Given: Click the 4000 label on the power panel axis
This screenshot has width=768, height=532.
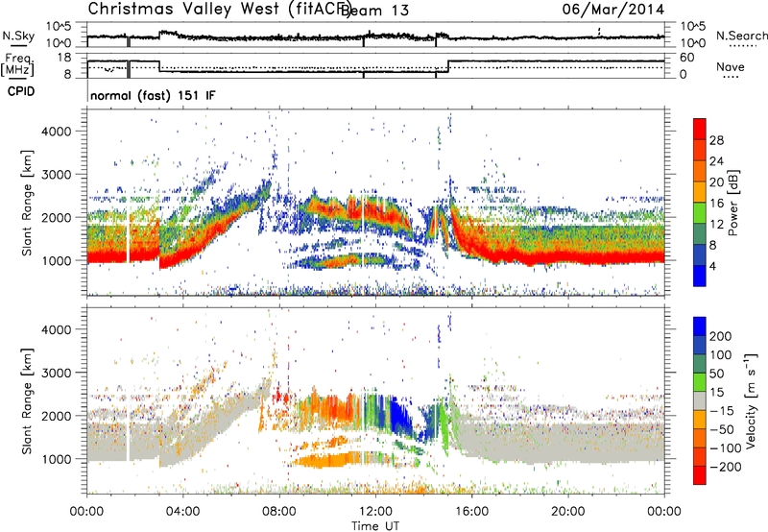Looking at the screenshot, I should 56,132.
